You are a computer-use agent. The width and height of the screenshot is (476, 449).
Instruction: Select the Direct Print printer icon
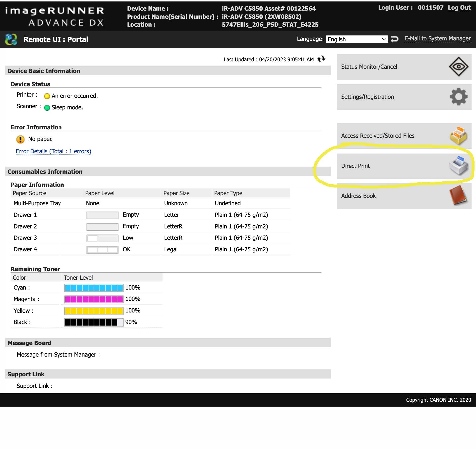459,166
